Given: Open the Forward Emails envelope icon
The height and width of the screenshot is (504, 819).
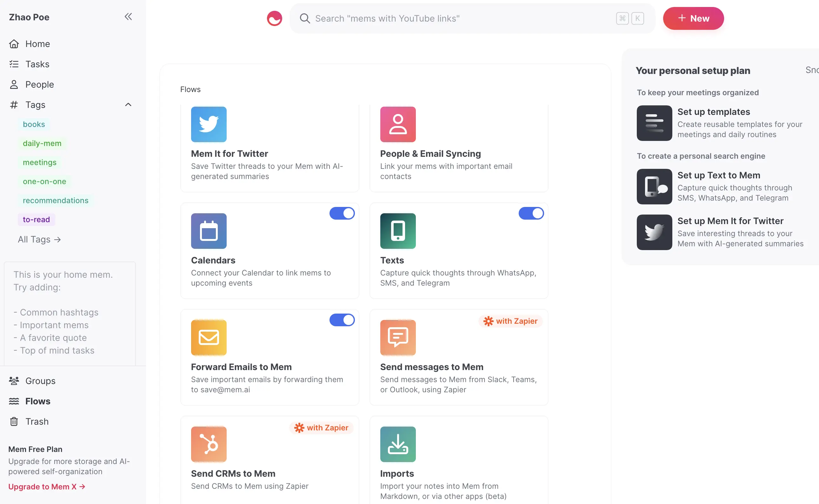Looking at the screenshot, I should pyautogui.click(x=209, y=338).
